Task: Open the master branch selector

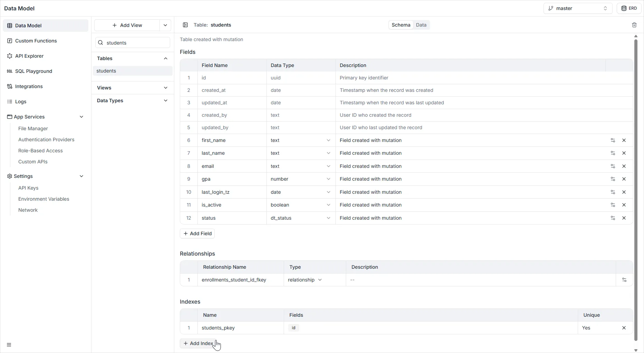Action: 577,8
